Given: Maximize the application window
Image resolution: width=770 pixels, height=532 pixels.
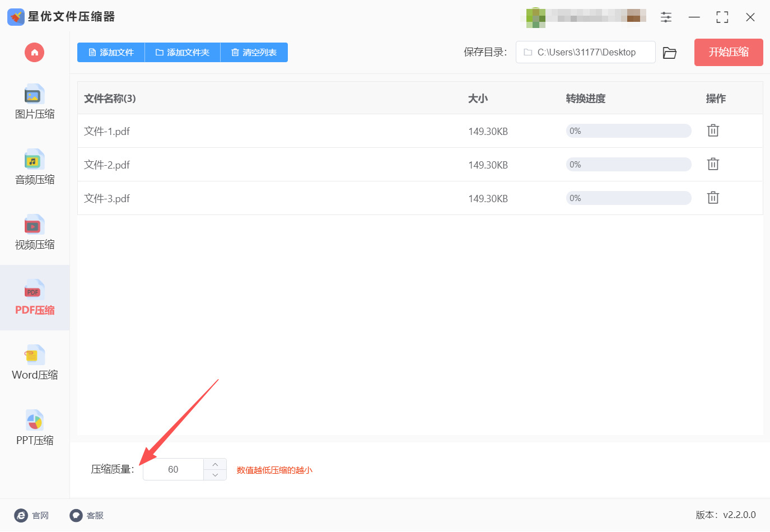Looking at the screenshot, I should point(722,17).
